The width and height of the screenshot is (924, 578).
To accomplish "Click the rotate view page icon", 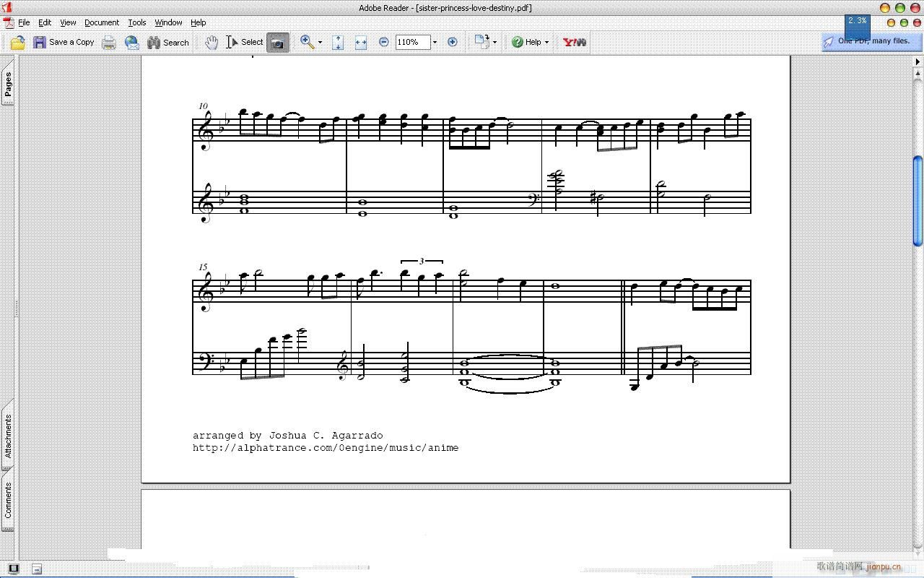I will 481,41.
